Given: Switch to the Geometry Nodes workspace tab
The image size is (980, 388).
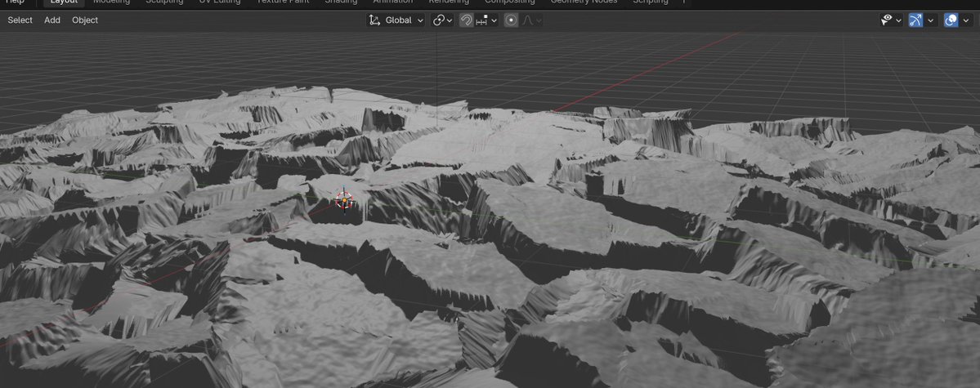Looking at the screenshot, I should tap(584, 2).
